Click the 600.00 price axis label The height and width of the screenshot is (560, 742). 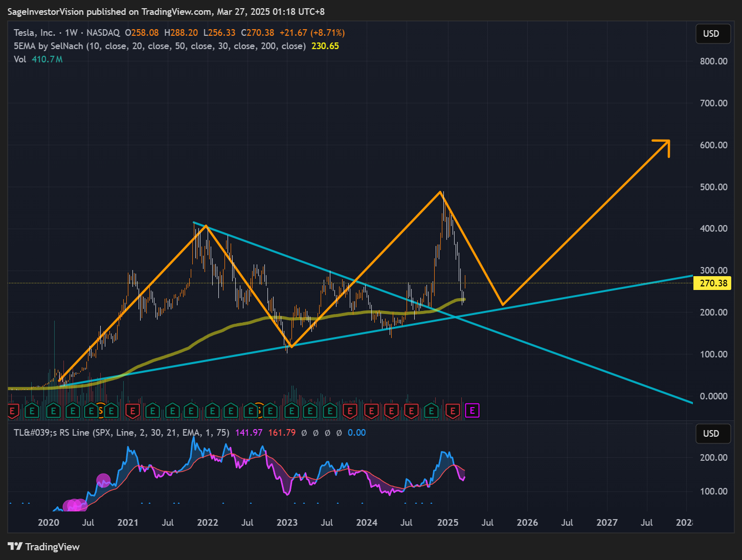coord(714,145)
